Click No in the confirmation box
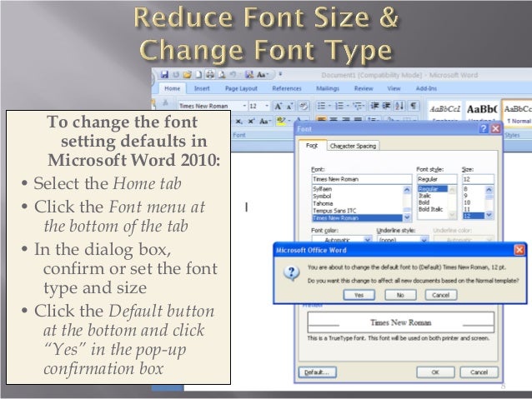Viewport: 532px width, 399px height. click(400, 295)
